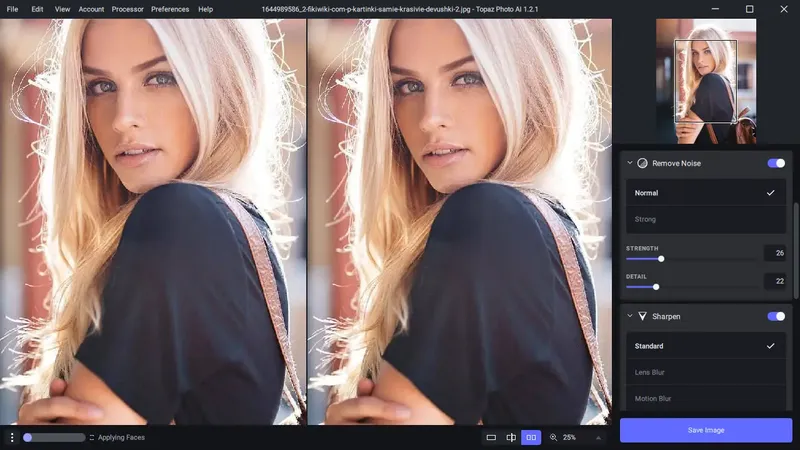Open the Preferences menu
Viewport: 800px width, 450px height.
170,9
